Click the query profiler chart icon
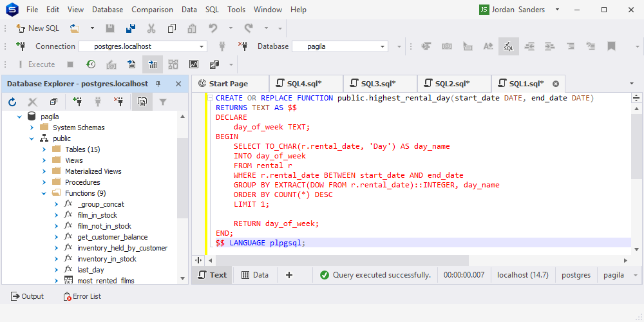The height and width of the screenshot is (322, 644). pyautogui.click(x=193, y=64)
